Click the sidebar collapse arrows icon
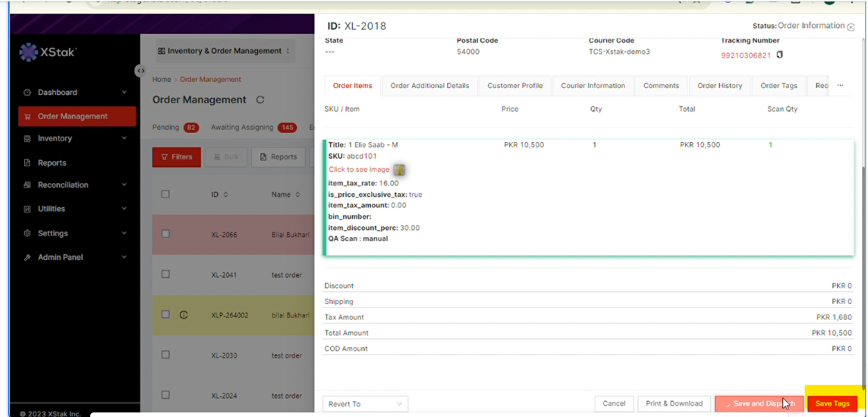 coord(140,71)
